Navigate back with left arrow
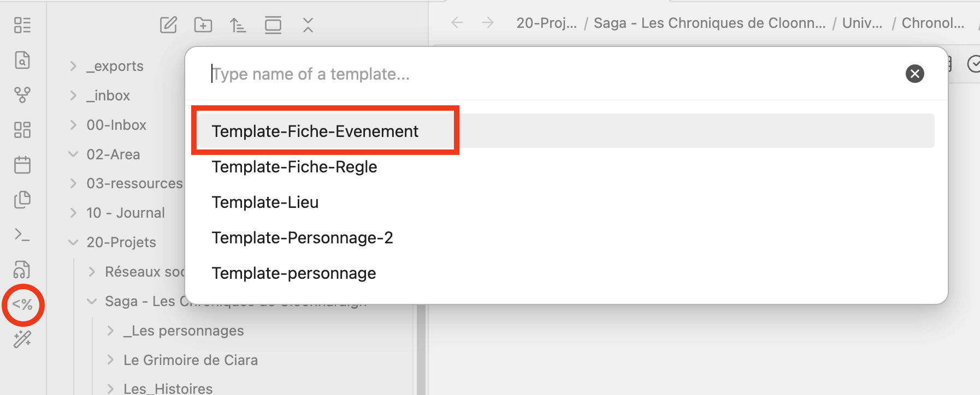Screen dimensions: 980x395 457,23
